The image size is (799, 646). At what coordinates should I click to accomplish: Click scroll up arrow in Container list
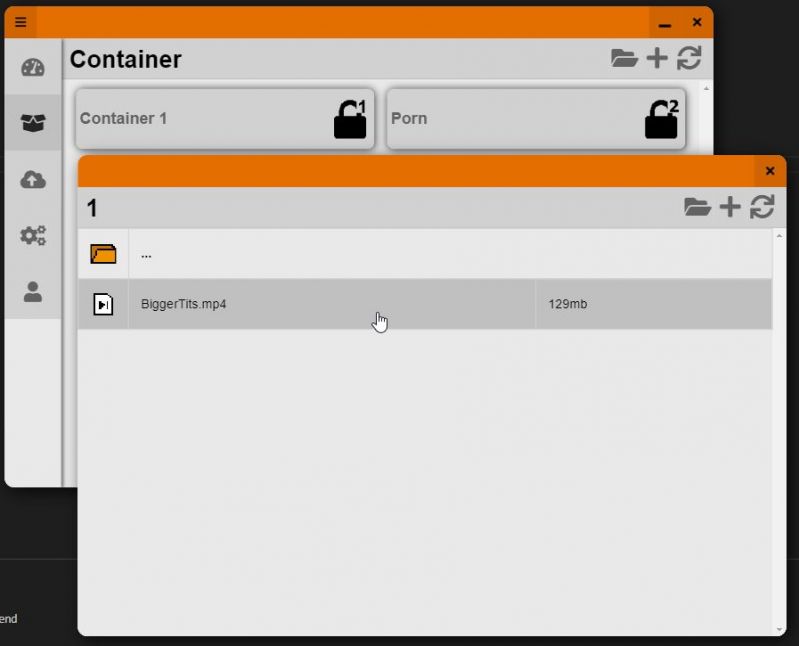[706, 89]
